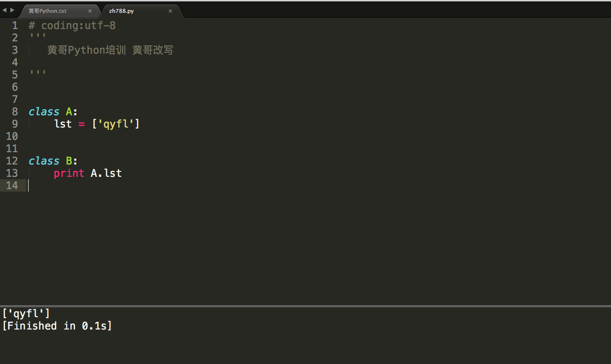Click the triple-quote on line 5
This screenshot has width=611, height=364.
click(x=38, y=72)
